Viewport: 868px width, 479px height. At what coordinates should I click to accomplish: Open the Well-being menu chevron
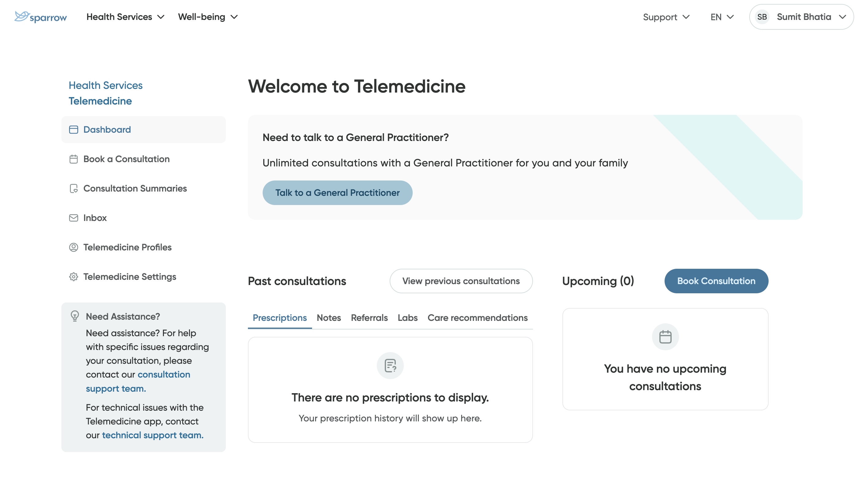tap(235, 17)
